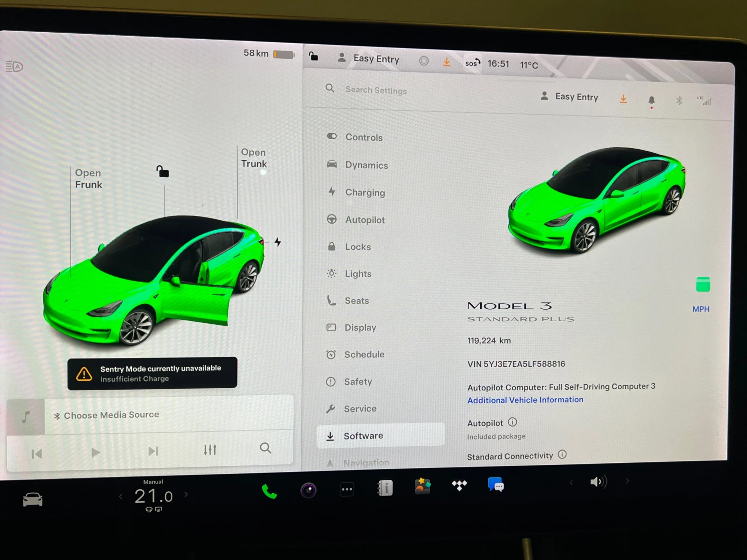Image resolution: width=747 pixels, height=560 pixels.
Task: Open car controls from bottom bar
Action: tap(33, 499)
